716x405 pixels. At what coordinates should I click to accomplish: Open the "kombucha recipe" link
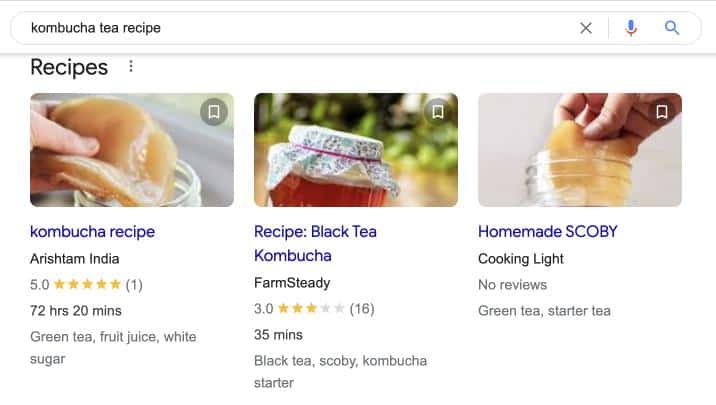pos(92,231)
